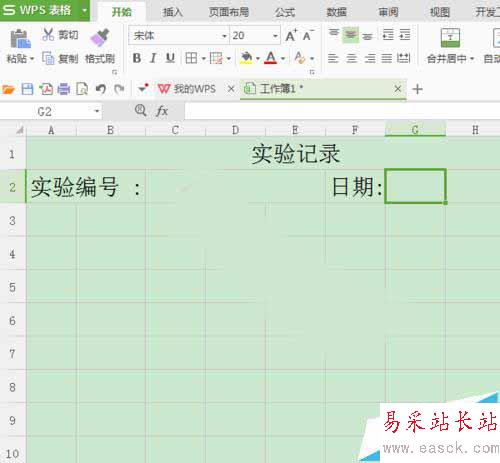
Task: Click the Open folder icon in quick toolbar
Action: pos(8,89)
